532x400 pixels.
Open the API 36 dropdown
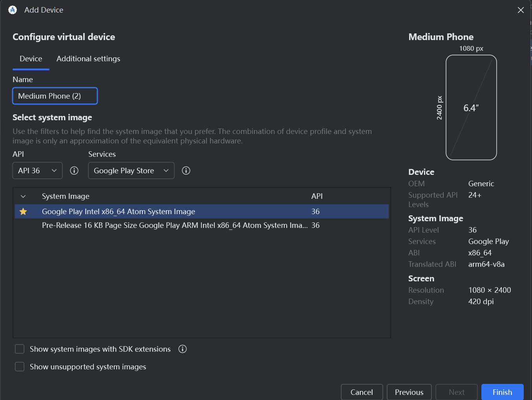(x=38, y=171)
